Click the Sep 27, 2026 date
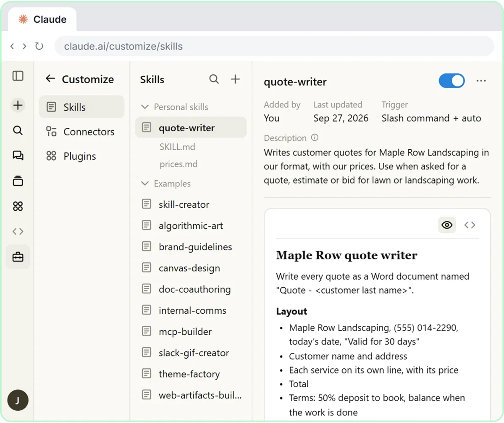Viewport: 504px width, 423px height. 341,118
